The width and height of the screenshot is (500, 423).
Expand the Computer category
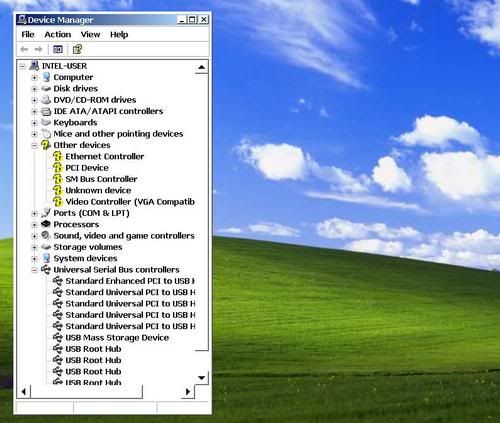click(34, 77)
